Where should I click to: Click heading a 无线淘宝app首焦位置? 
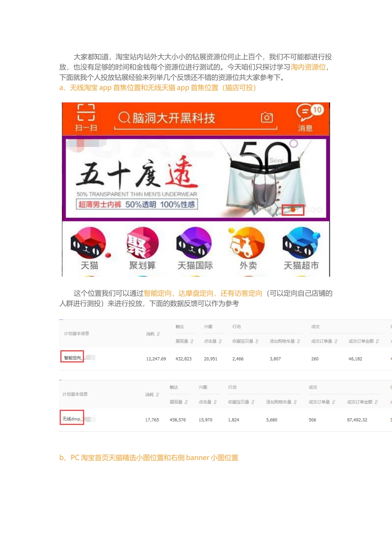(x=158, y=88)
